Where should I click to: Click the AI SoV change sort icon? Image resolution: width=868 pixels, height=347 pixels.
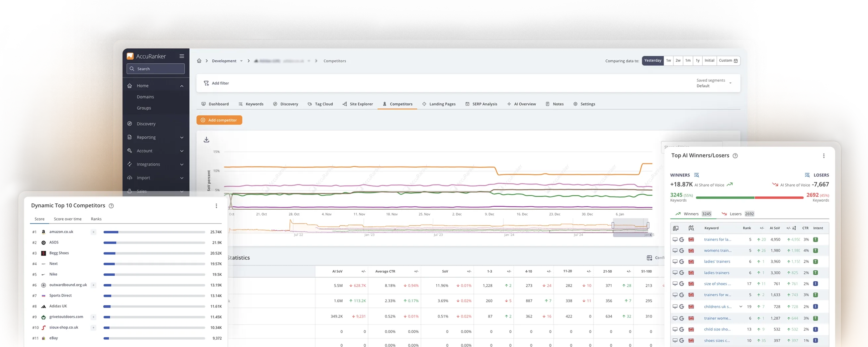coord(794,228)
